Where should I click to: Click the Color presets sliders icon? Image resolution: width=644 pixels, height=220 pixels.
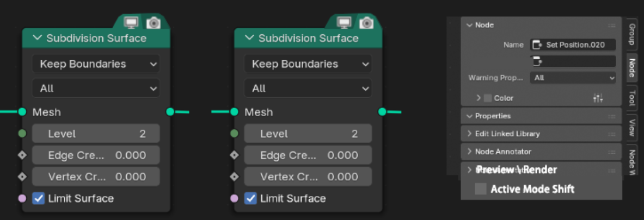[x=598, y=98]
